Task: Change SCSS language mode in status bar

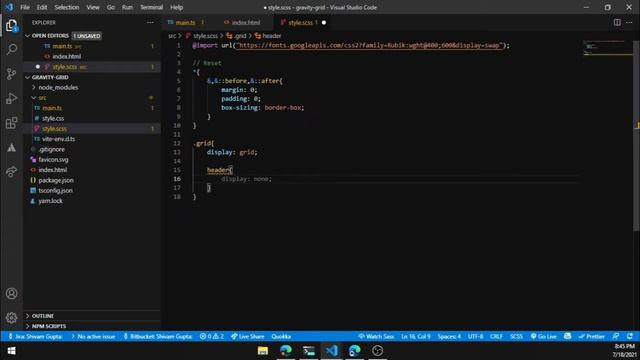Action: point(516,336)
